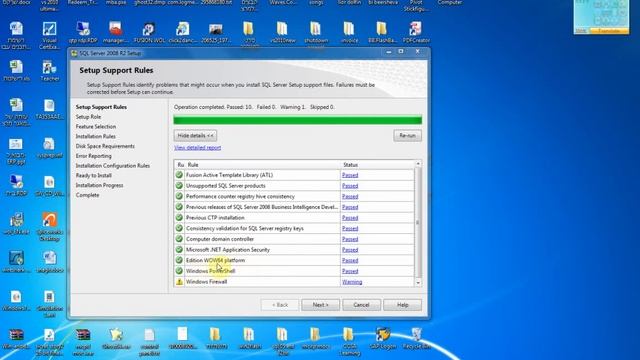Viewport: 640px width, 360px height.
Task: Open Passed link for Consistency validation rule
Action: [x=350, y=228]
